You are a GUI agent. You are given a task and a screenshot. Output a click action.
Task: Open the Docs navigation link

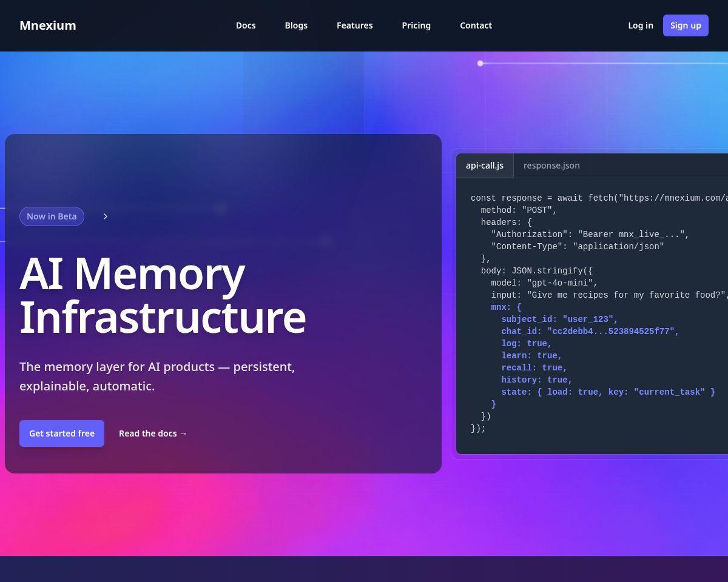246,25
